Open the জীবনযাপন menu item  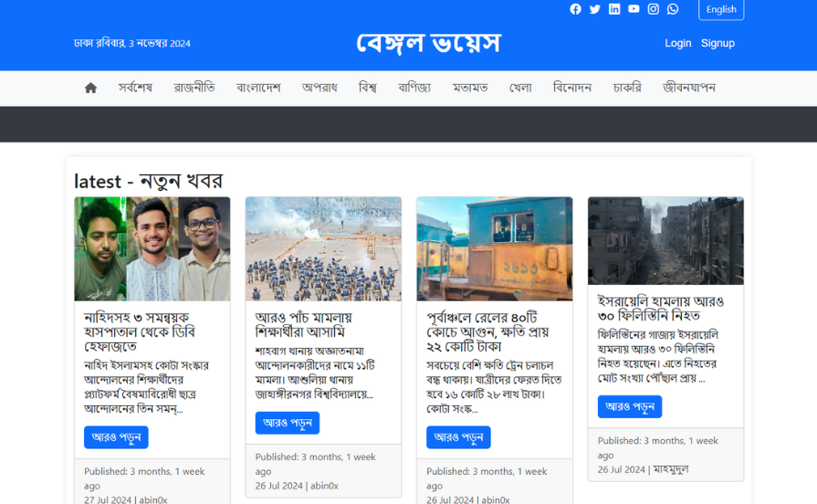689,88
